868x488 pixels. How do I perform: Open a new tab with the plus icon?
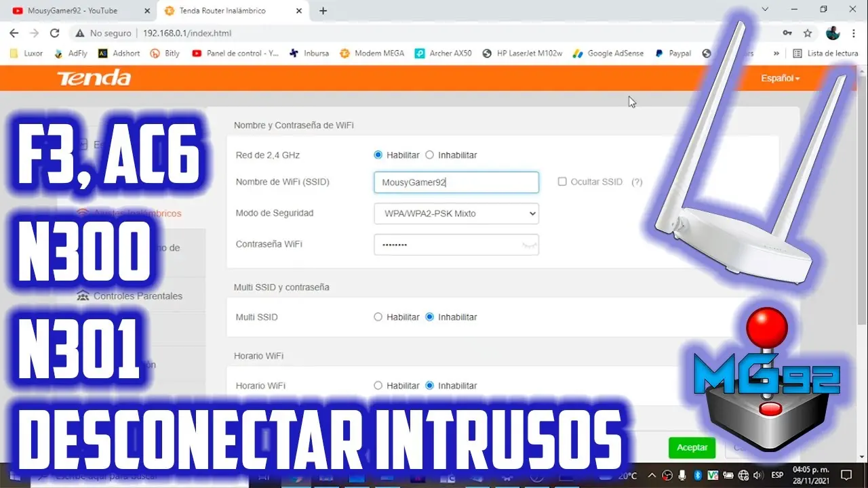point(323,11)
